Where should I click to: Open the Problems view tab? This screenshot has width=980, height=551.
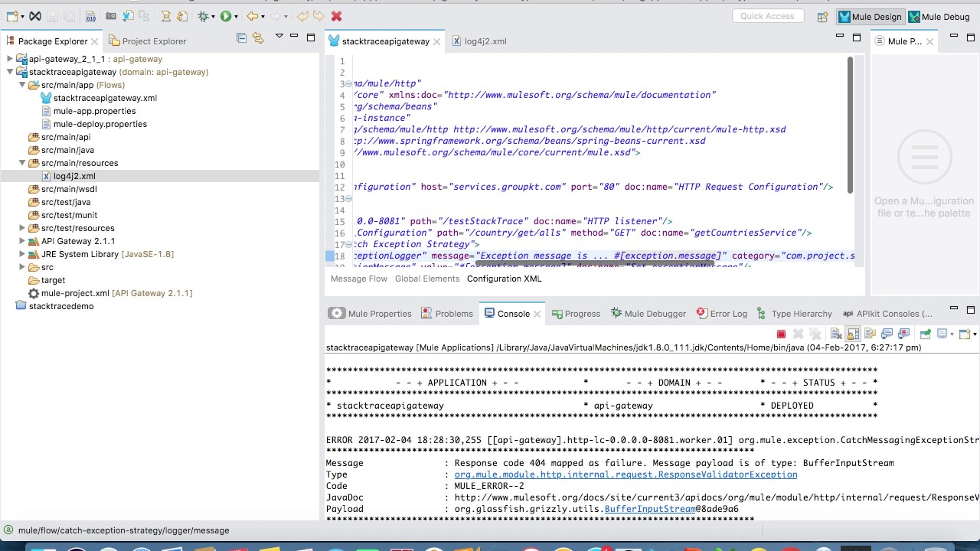pyautogui.click(x=446, y=314)
